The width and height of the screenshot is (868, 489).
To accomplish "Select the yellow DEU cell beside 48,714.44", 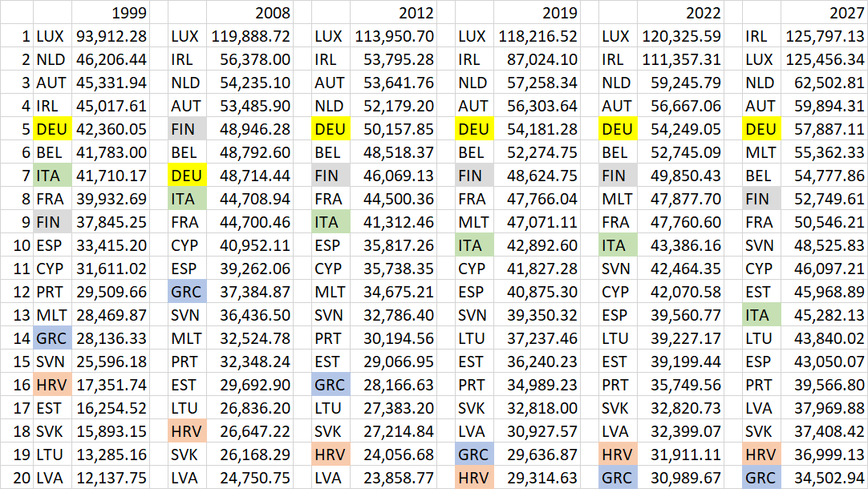I will click(187, 176).
